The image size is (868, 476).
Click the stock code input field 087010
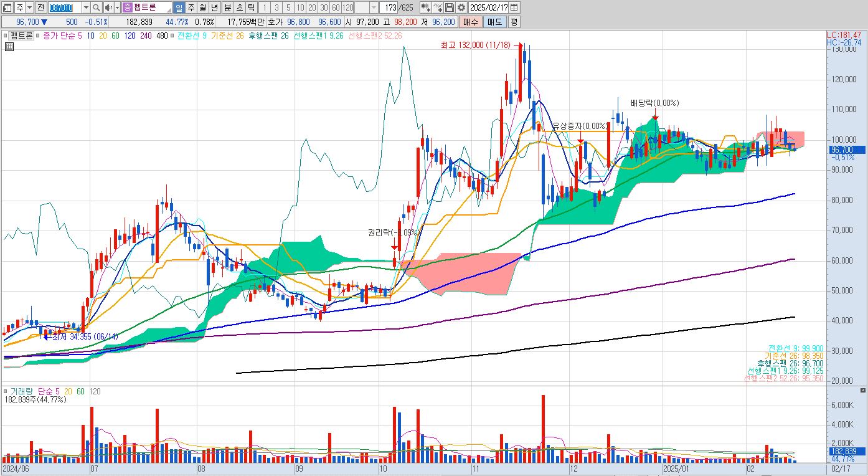[x=65, y=7]
